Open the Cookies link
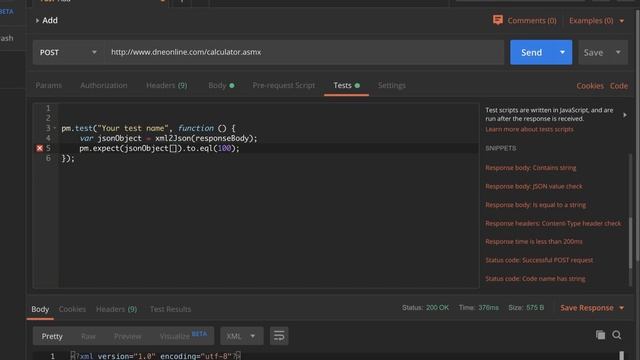 point(590,86)
